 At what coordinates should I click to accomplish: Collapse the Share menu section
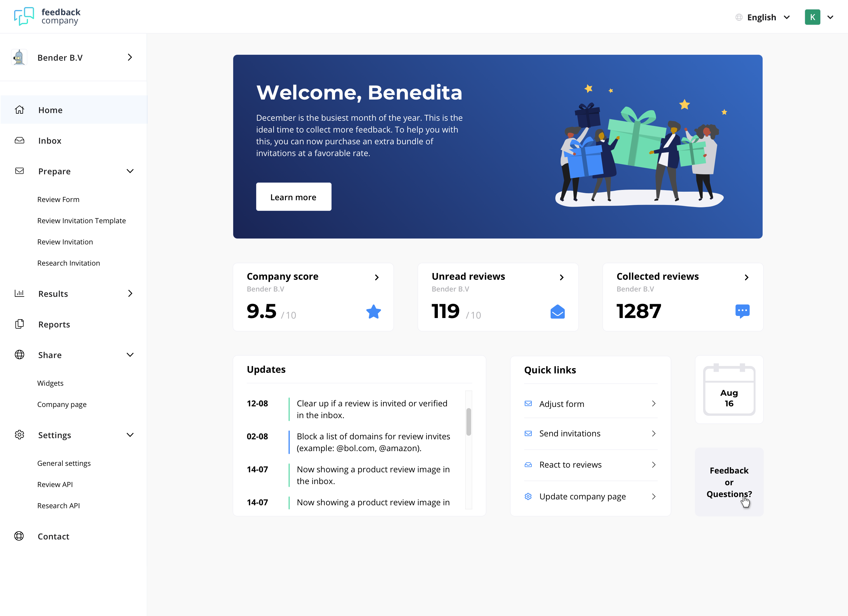point(130,355)
